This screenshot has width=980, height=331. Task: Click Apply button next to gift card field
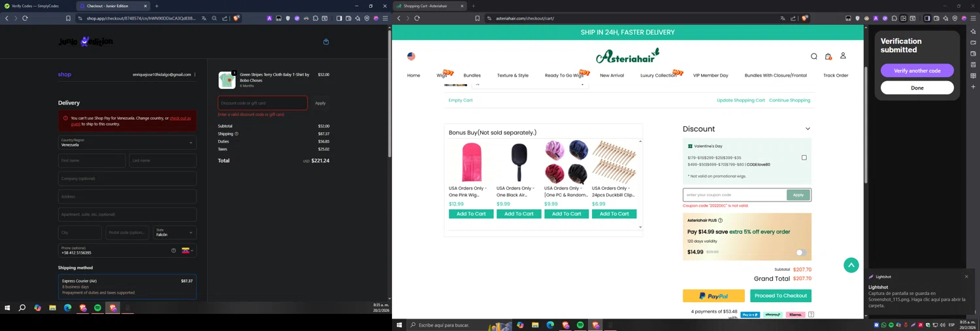click(x=320, y=103)
